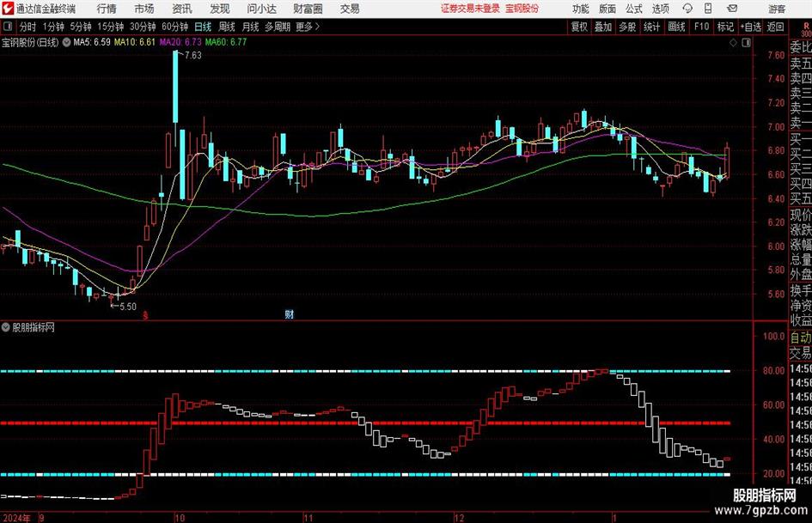
Task: Click the 现价 row in quote panel
Action: click(800, 215)
